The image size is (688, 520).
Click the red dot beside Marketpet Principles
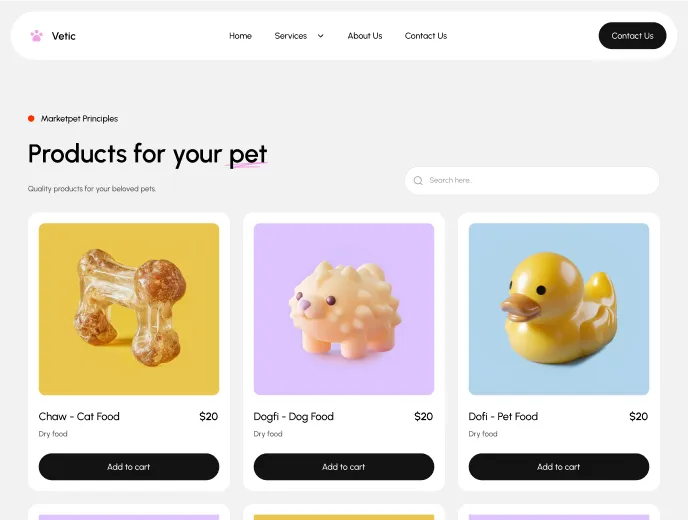point(31,118)
